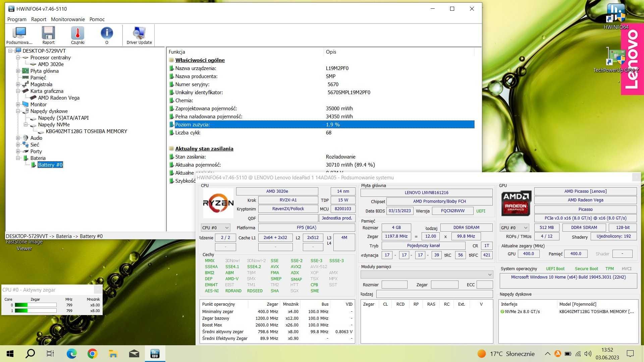Click the Monitor icon in tree
Image resolution: width=644 pixels, height=362 pixels.
click(x=25, y=105)
